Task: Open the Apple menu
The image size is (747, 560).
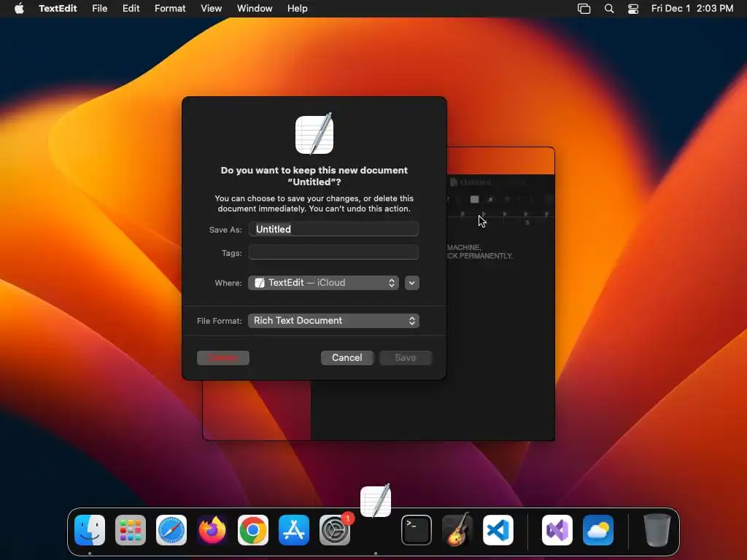Action: click(x=19, y=9)
